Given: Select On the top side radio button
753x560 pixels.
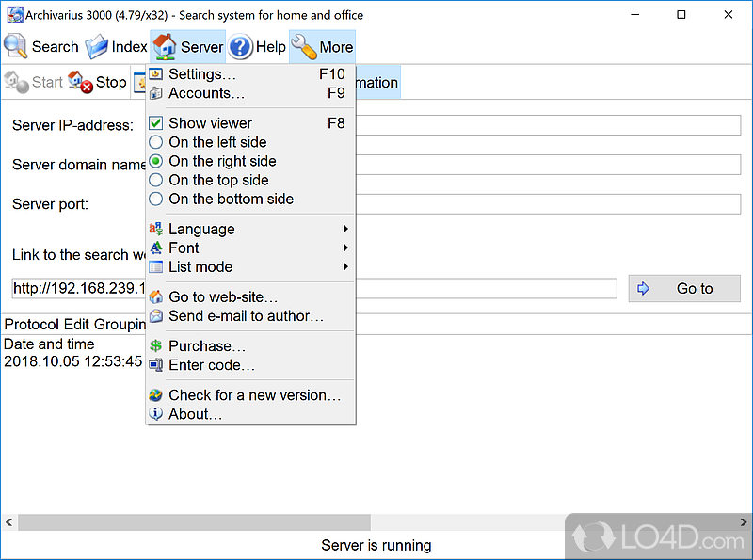Looking at the screenshot, I should point(155,180).
